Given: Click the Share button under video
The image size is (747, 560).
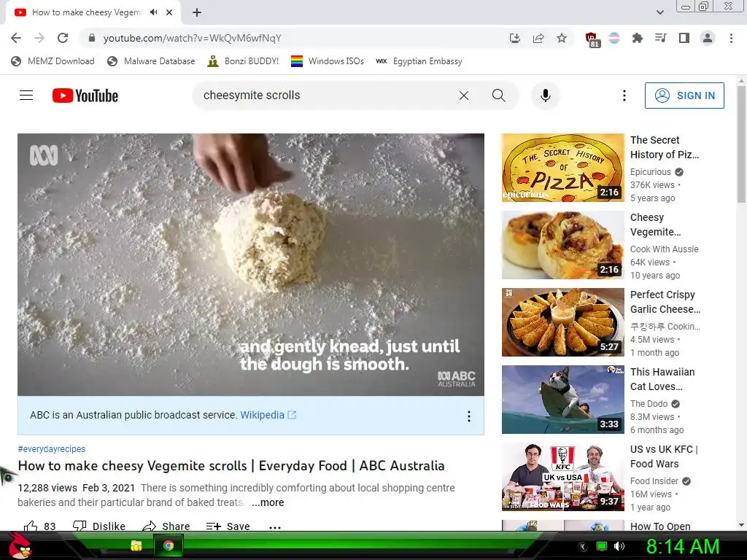Looking at the screenshot, I should (x=166, y=526).
